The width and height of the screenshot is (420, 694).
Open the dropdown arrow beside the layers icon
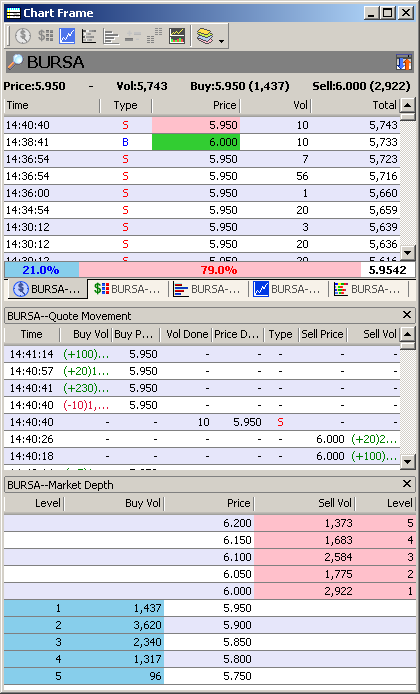(x=221, y=42)
